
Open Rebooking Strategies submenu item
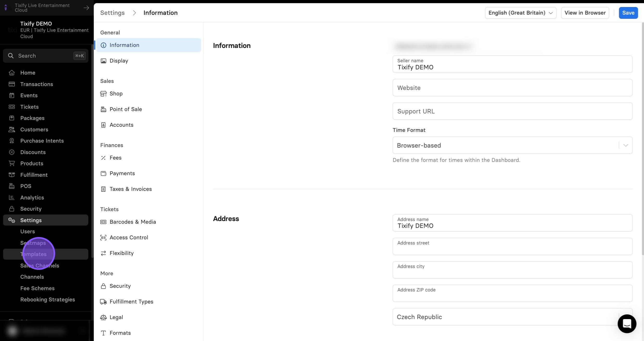tap(46, 300)
